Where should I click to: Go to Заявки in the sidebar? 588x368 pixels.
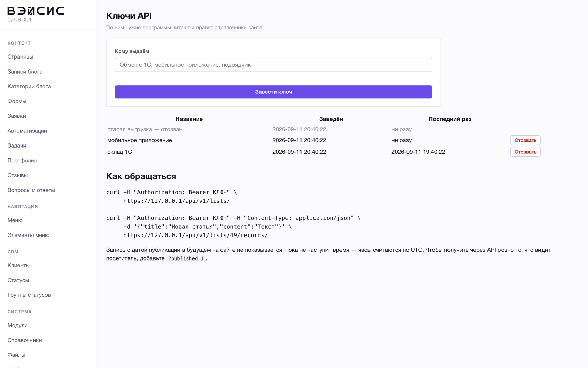pos(17,116)
